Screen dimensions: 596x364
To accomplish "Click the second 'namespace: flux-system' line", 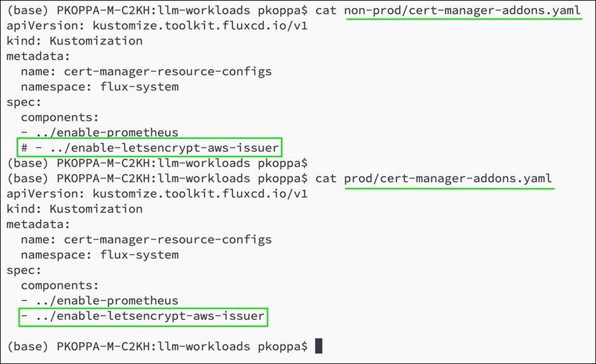I will click(x=100, y=255).
